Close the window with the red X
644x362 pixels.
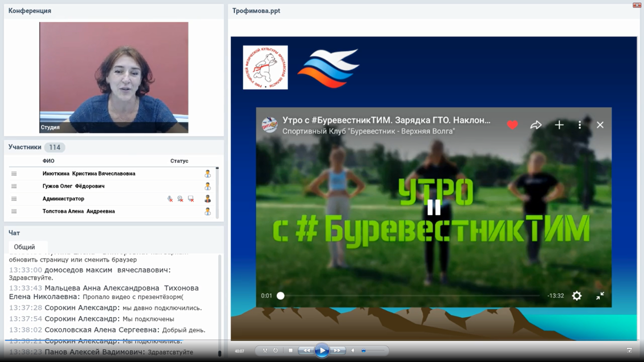click(x=637, y=5)
